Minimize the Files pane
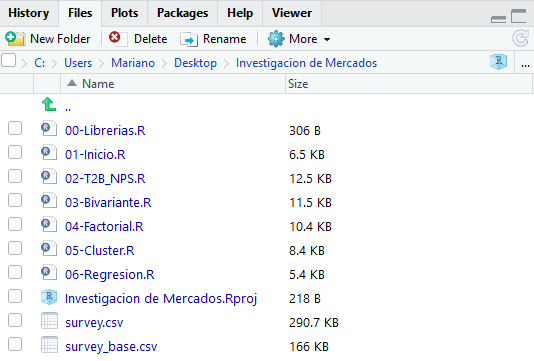Screen dimensions: 534x361 click(498, 19)
